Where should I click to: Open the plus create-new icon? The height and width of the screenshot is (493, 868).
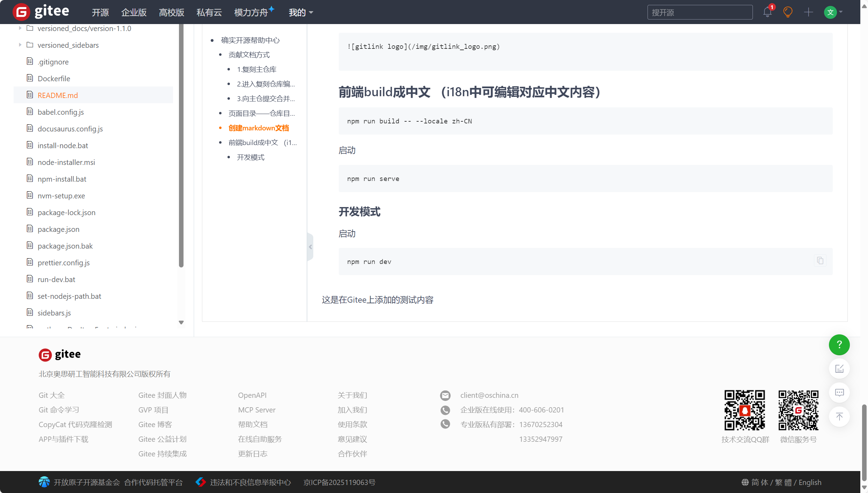click(x=808, y=12)
